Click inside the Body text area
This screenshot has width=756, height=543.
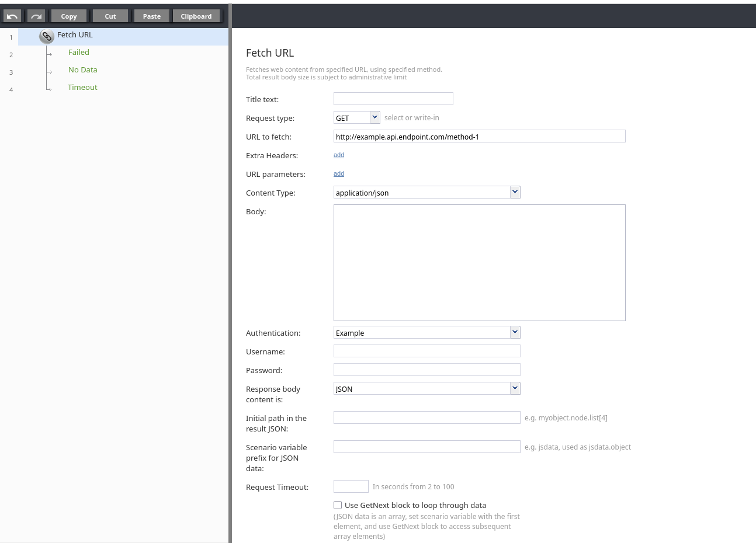[479, 263]
